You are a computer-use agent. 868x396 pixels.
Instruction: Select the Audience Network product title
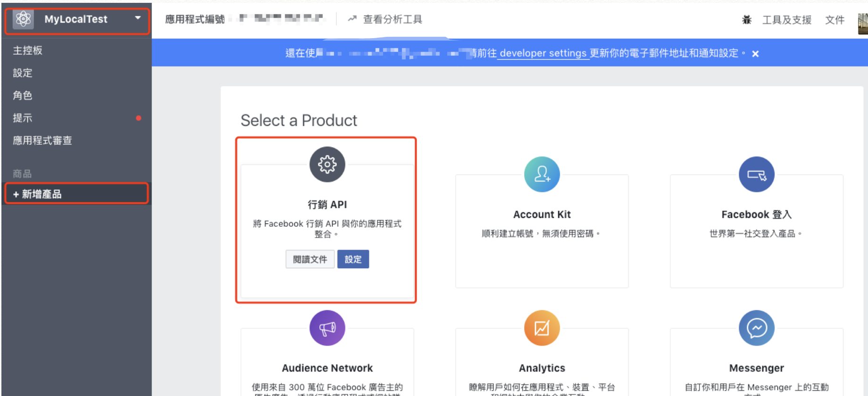coord(327,368)
